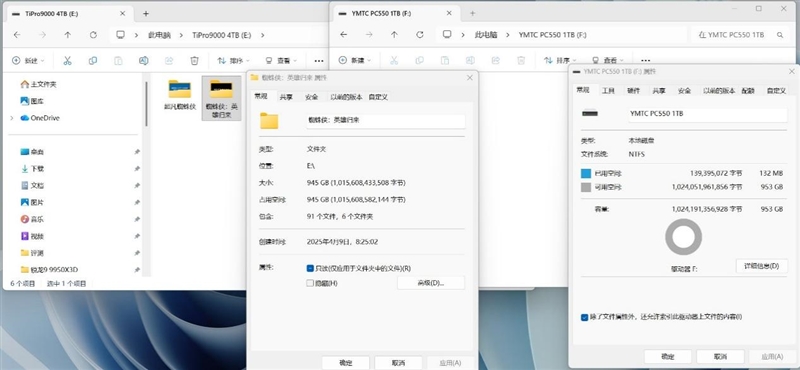Click the This PC monitor icon in the E: address bar
The width and height of the screenshot is (800, 370).
click(x=120, y=35)
